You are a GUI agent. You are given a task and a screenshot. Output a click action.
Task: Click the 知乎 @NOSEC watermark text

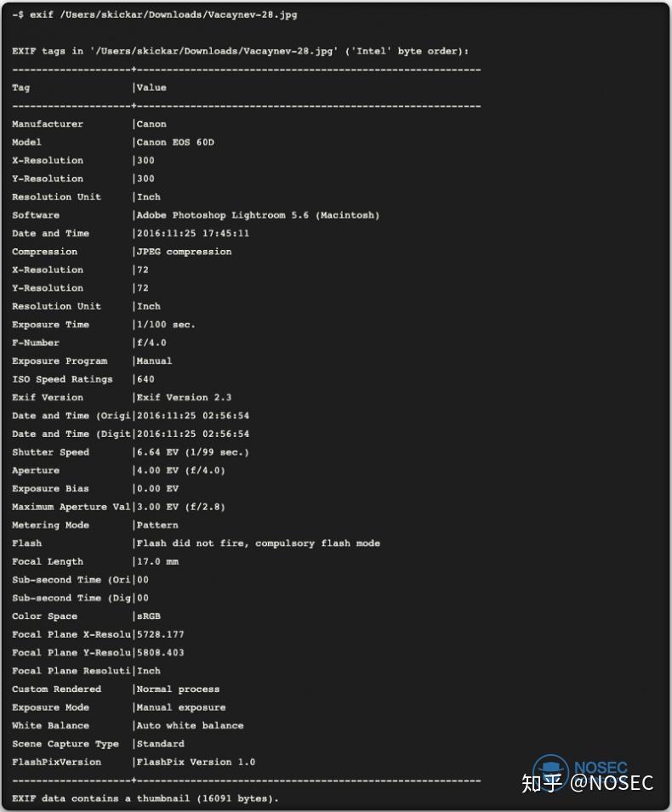(587, 783)
